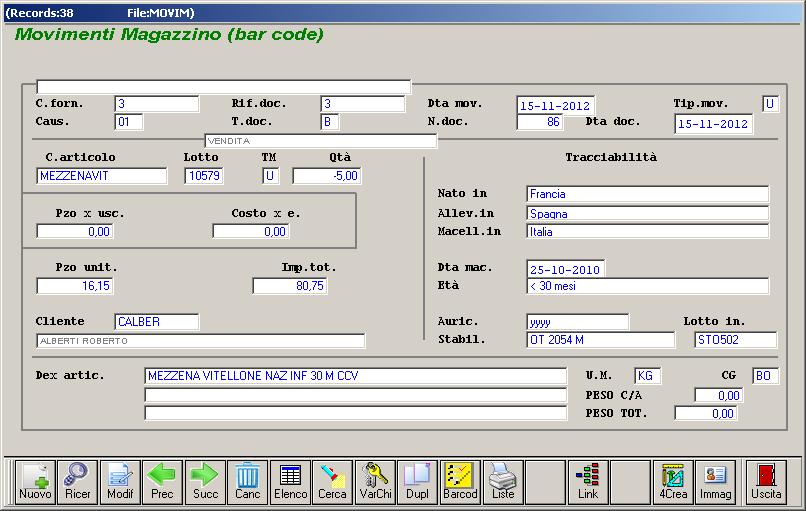Click the third empty description line
Viewport: 806px width, 511px height.
pos(356,413)
